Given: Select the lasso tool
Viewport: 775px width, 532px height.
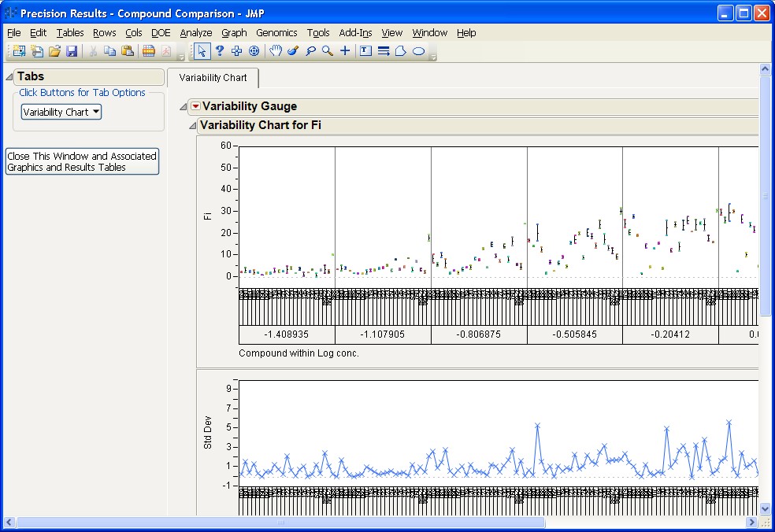Looking at the screenshot, I should pyautogui.click(x=310, y=51).
